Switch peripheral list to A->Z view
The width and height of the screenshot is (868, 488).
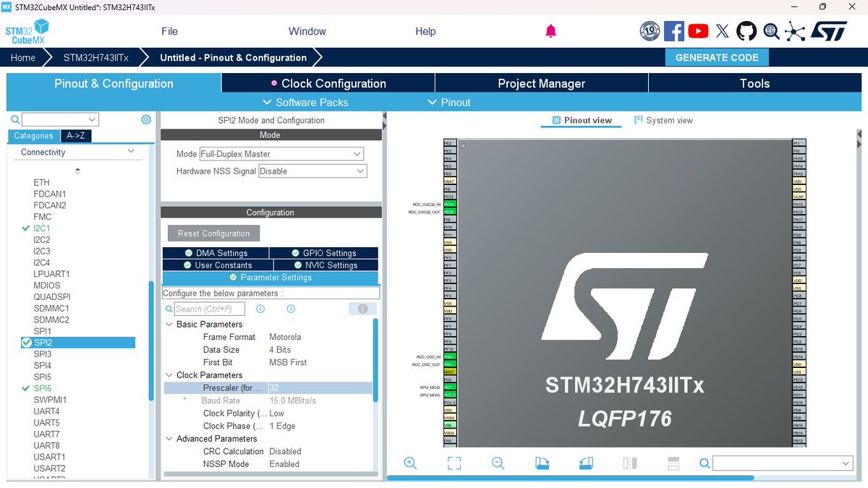click(x=75, y=136)
